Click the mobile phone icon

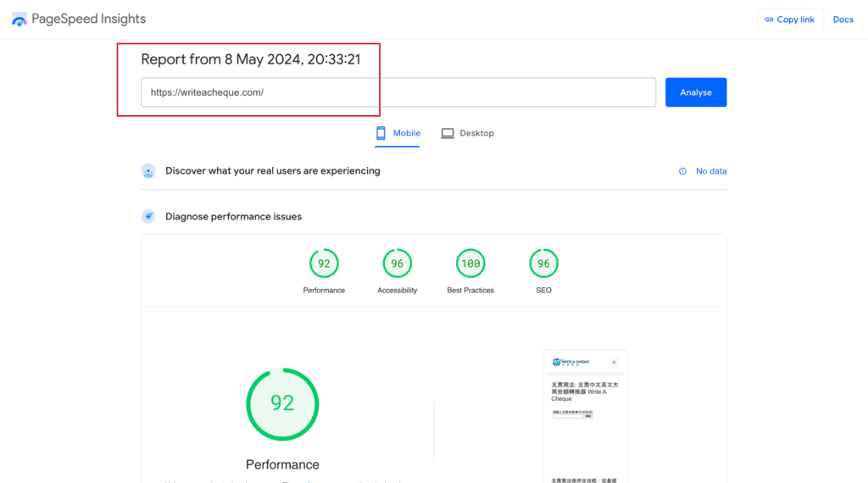[x=381, y=133]
